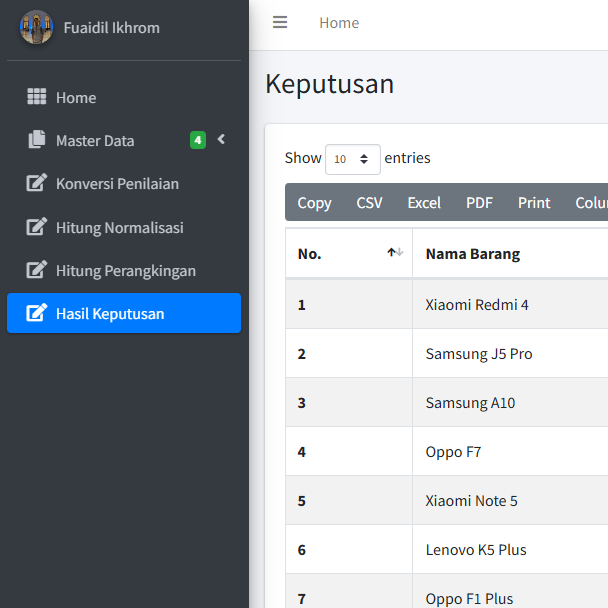Click the Hitung Normalisasi edit icon

(37, 227)
